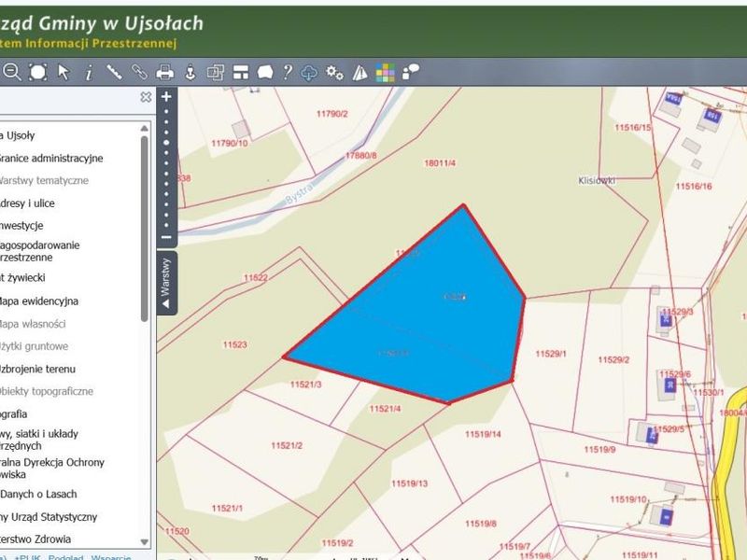Click parcel 11516/16 on the map
The width and height of the screenshot is (747, 560).
click(x=694, y=186)
